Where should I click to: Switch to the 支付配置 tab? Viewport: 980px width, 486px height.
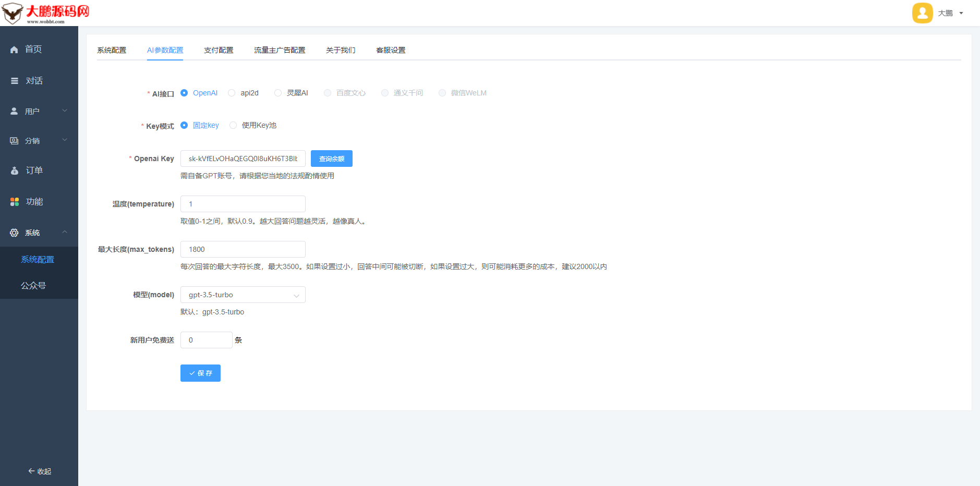[219, 50]
